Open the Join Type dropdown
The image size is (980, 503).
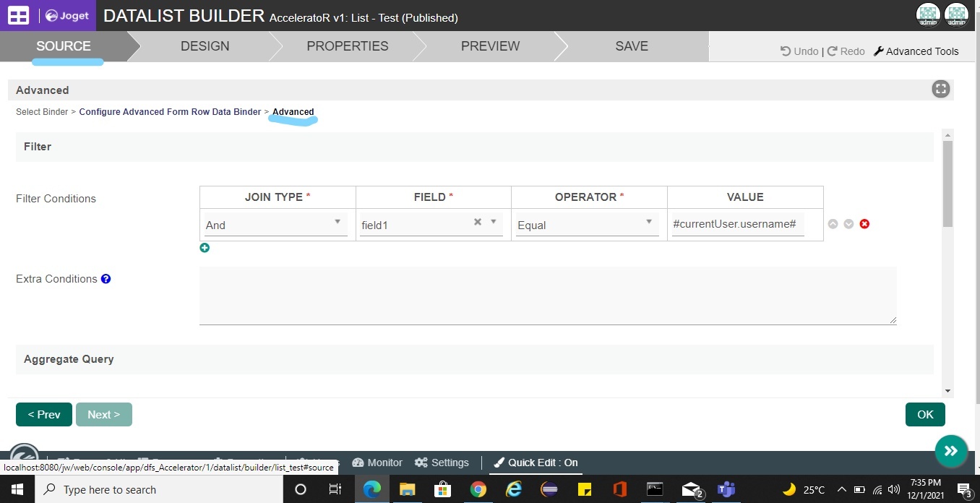coord(275,225)
